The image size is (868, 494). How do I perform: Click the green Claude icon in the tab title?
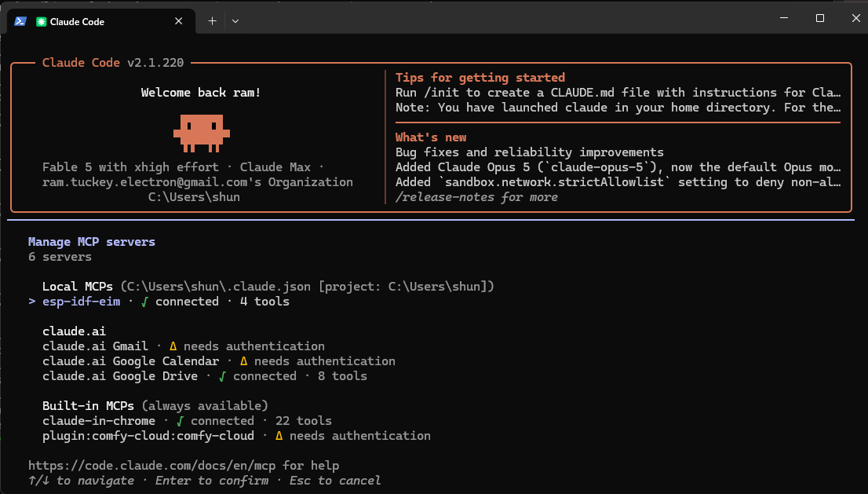41,22
